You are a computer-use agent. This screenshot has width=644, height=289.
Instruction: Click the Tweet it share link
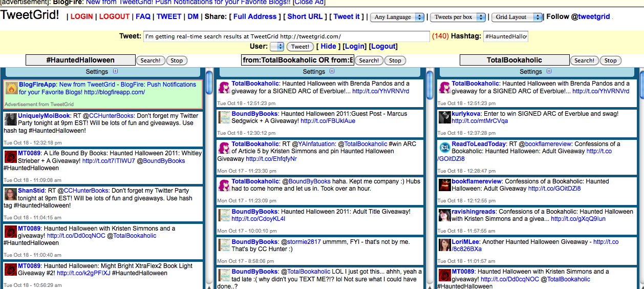tap(347, 16)
